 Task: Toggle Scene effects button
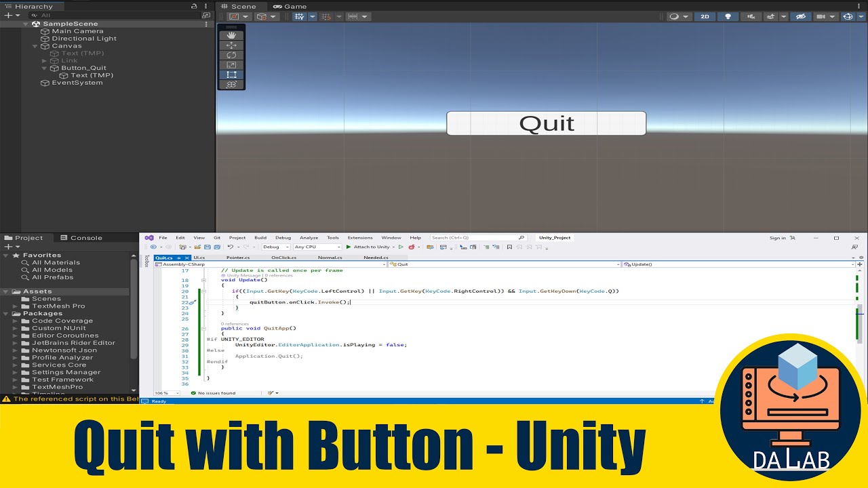coord(770,16)
